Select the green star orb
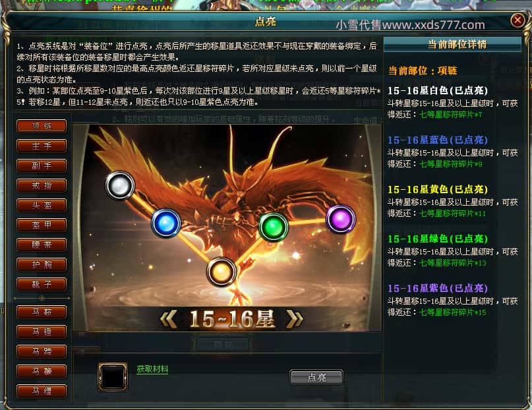Viewport: 532px width, 410px height. click(274, 227)
